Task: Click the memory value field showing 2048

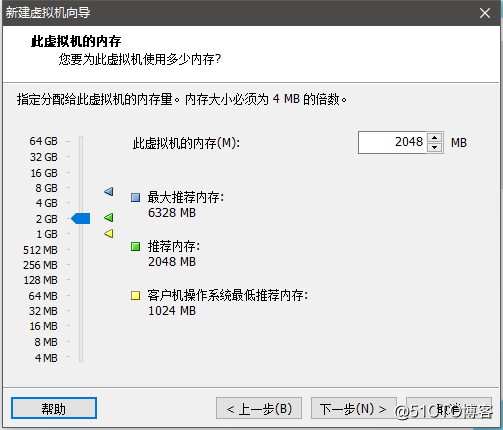Action: (x=392, y=142)
